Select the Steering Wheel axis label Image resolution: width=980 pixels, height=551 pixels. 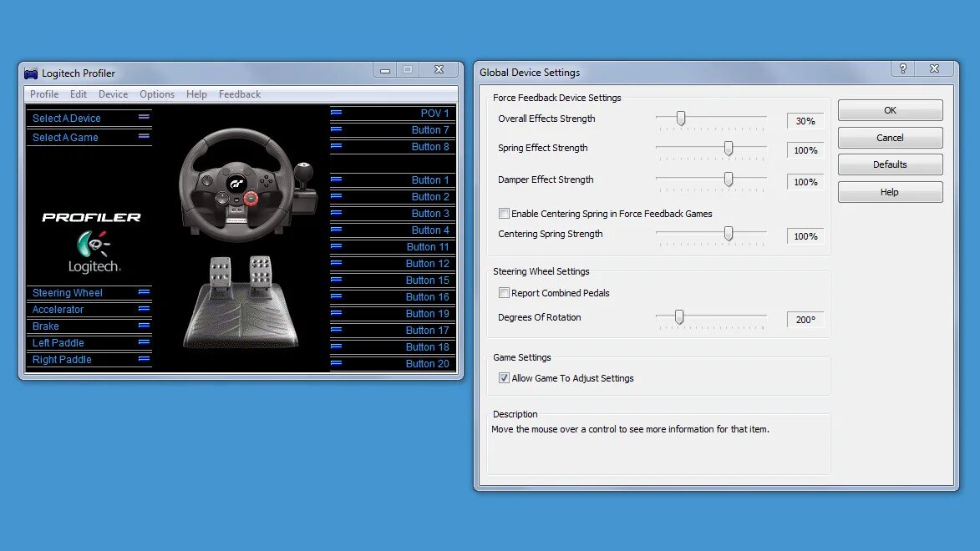coord(68,293)
